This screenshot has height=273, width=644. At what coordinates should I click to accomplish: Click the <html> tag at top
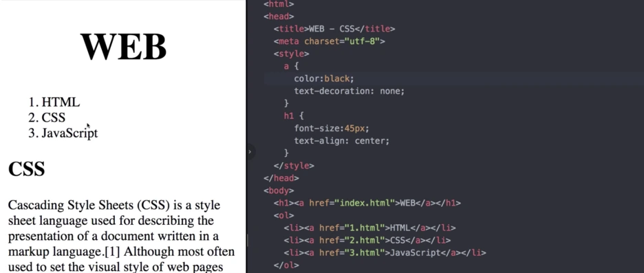279,4
